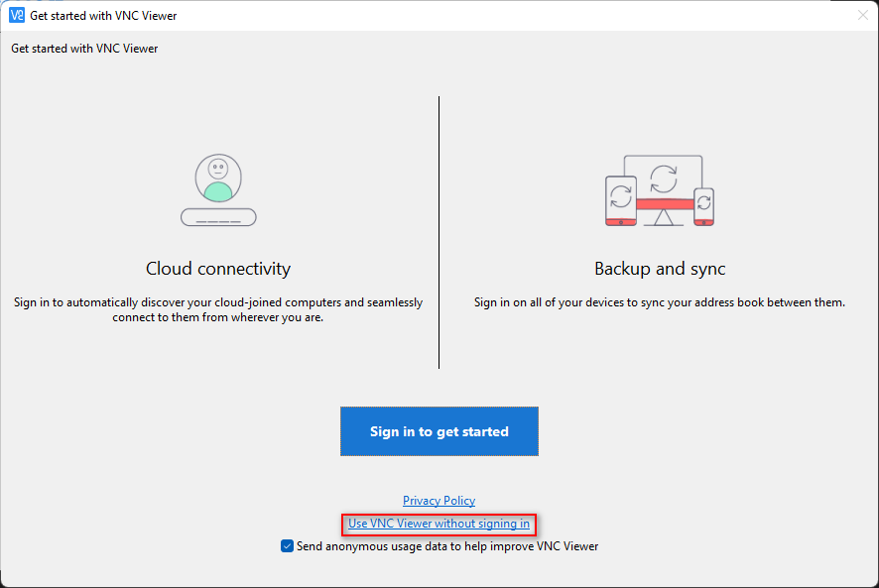This screenshot has height=588, width=879.
Task: Choose Use VNC Viewer without signing in
Action: click(x=439, y=524)
